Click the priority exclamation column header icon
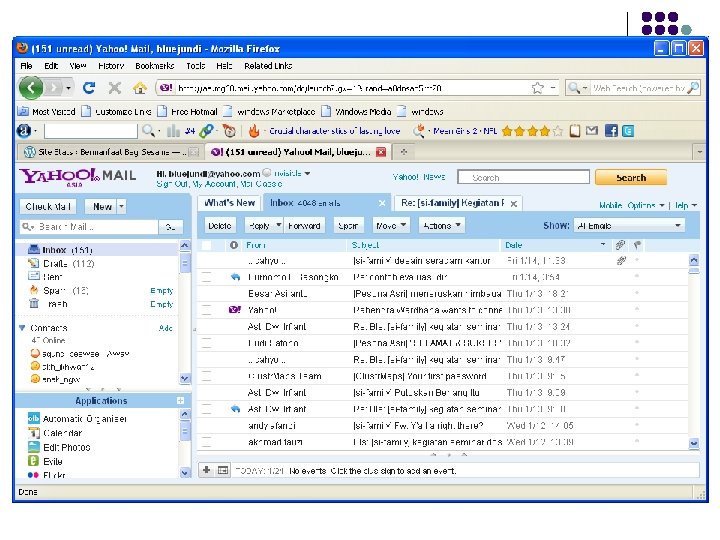 (234, 245)
